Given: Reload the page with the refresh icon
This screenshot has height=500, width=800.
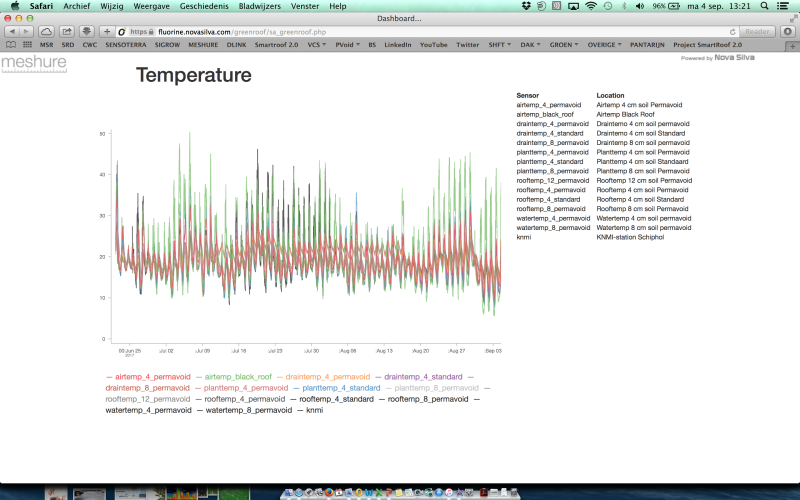Looking at the screenshot, I should pos(732,32).
